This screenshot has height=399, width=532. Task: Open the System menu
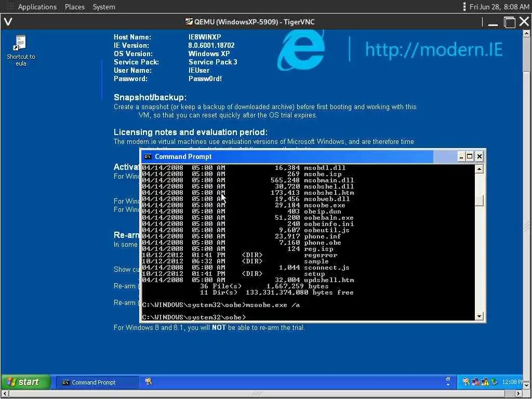pyautogui.click(x=104, y=7)
